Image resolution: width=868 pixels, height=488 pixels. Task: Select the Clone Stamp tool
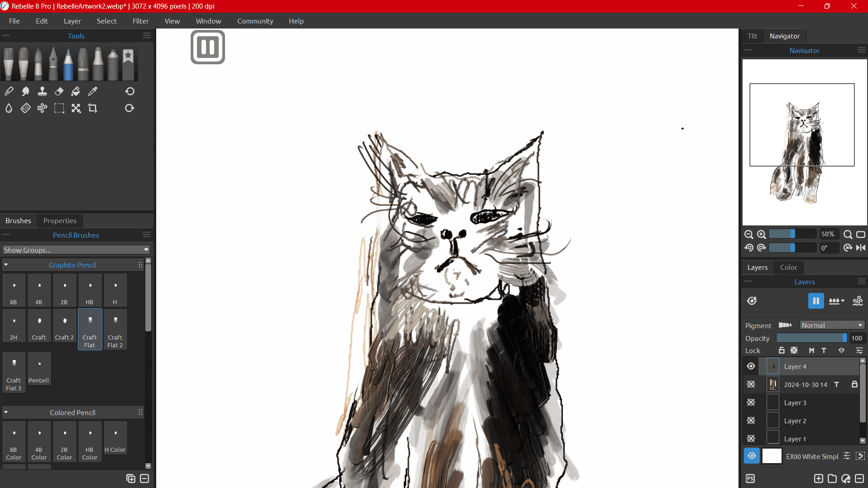pos(42,91)
